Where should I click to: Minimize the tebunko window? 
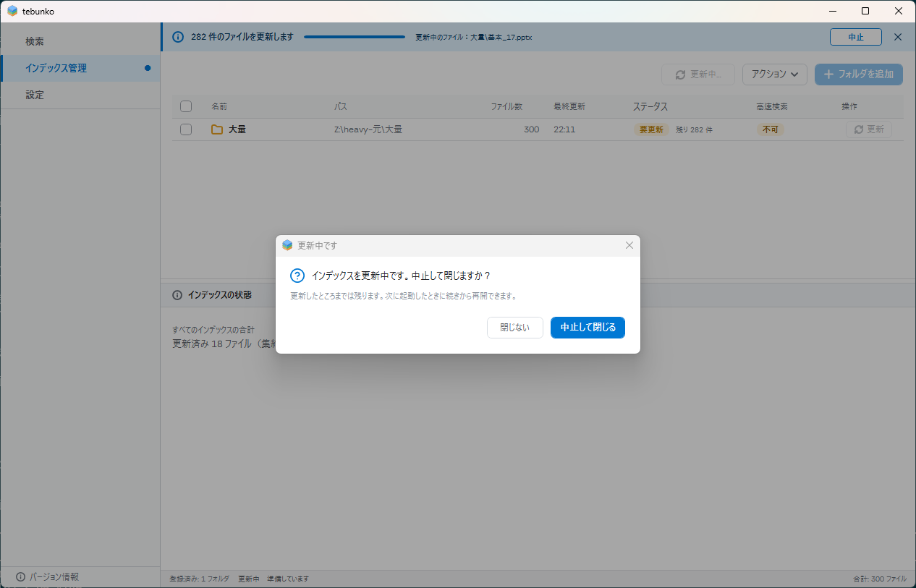coord(831,11)
